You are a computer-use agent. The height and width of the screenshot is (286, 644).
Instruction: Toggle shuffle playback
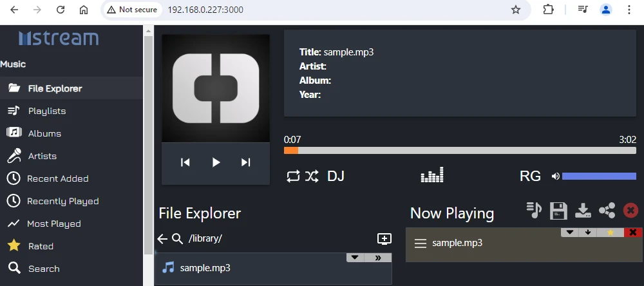point(312,176)
